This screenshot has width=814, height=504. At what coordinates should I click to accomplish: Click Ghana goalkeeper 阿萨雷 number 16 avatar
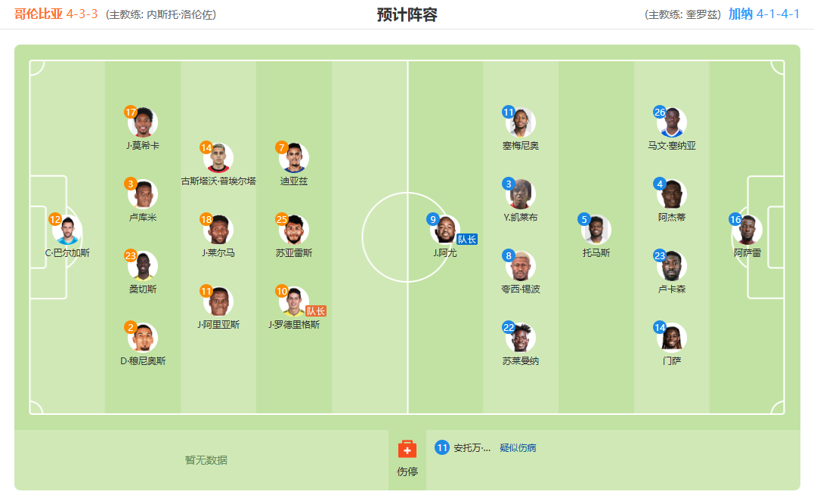[x=747, y=230]
